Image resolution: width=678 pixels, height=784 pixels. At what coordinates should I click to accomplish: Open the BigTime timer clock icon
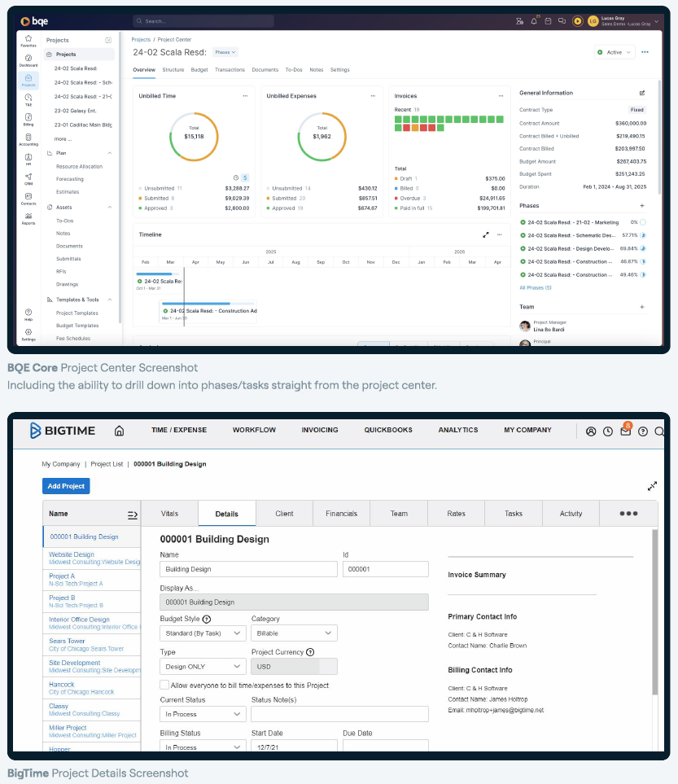pos(608,431)
